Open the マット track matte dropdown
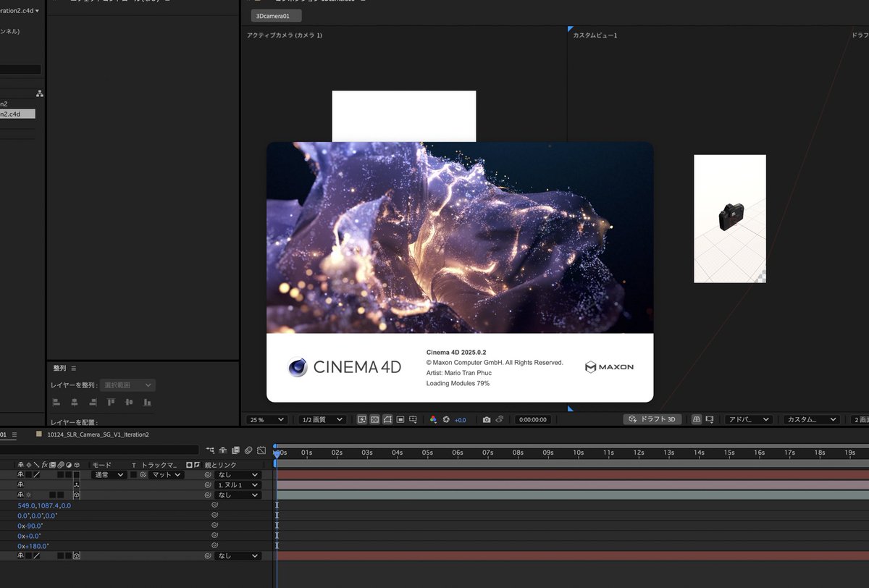Screen dimensions: 869x588 click(166, 475)
